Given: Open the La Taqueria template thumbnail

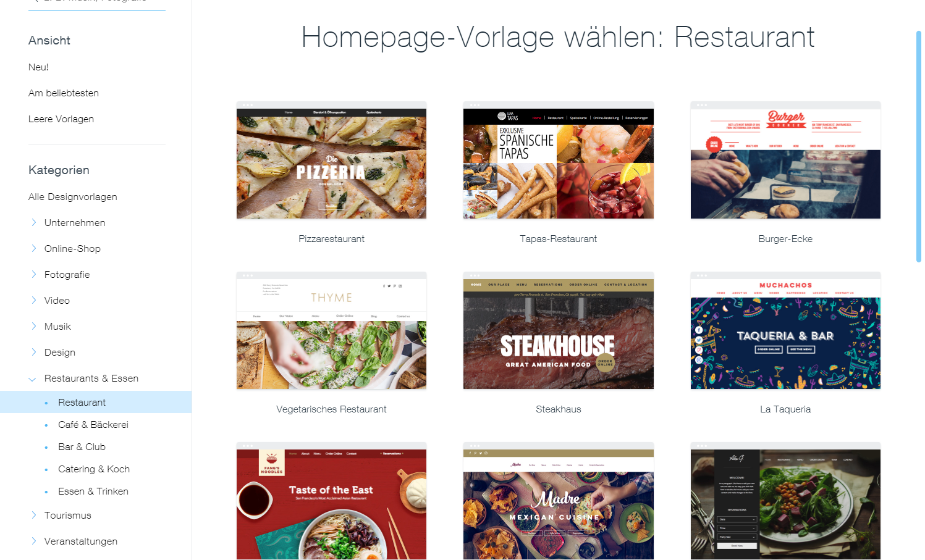Looking at the screenshot, I should pos(785,330).
